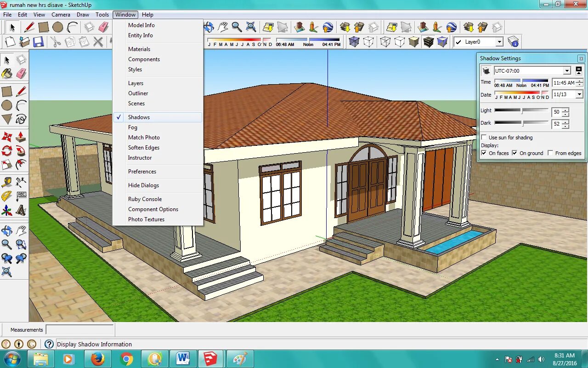Select the Tape Measure tool
The image size is (588, 368).
pos(7,182)
